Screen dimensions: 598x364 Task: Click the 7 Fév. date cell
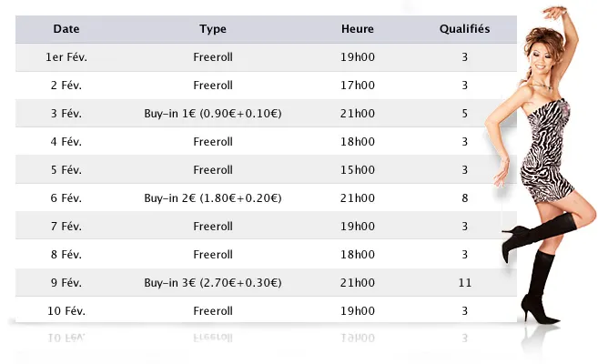tap(66, 227)
